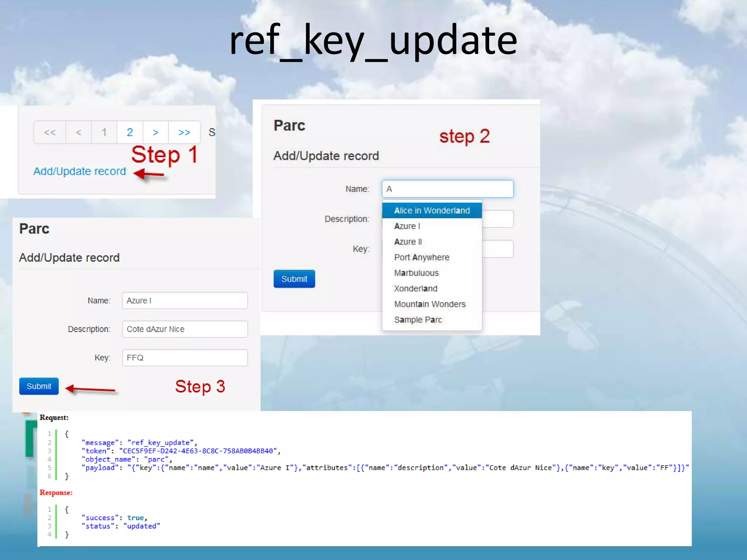
Task: Pick Port Anywhere from the autocomplete list
Action: tap(432, 257)
